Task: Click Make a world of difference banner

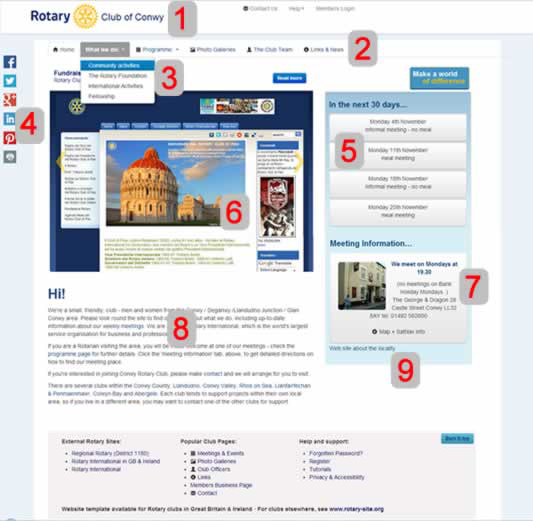Action: point(439,78)
